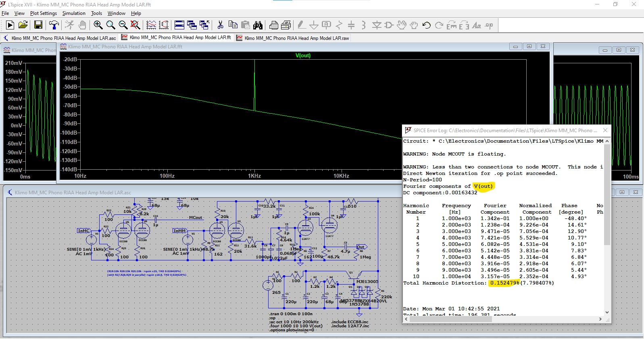Viewport: 644px width, 339px height.
Task: Open the Plot Settings menu
Action: [x=44, y=13]
